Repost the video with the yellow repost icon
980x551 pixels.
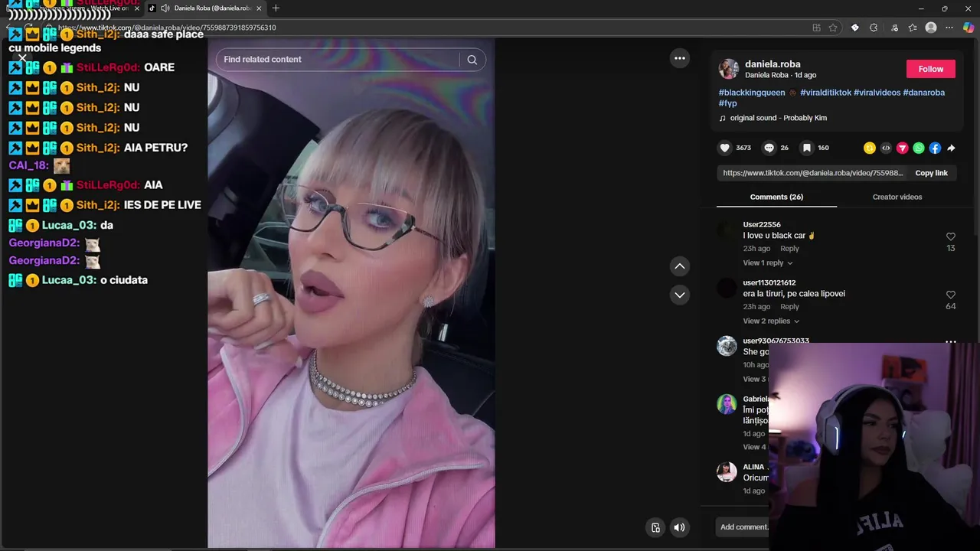click(x=870, y=148)
